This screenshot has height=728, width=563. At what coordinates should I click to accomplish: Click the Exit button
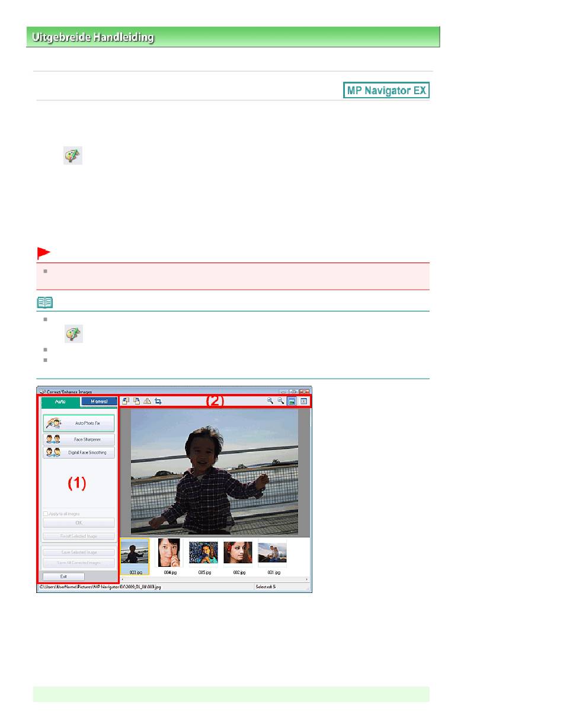[63, 576]
